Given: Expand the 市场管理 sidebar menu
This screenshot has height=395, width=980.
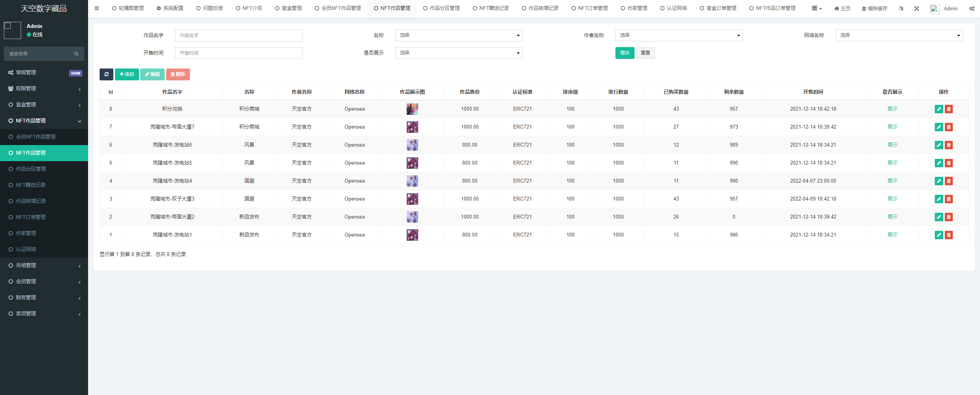Looking at the screenshot, I should pos(44,265).
